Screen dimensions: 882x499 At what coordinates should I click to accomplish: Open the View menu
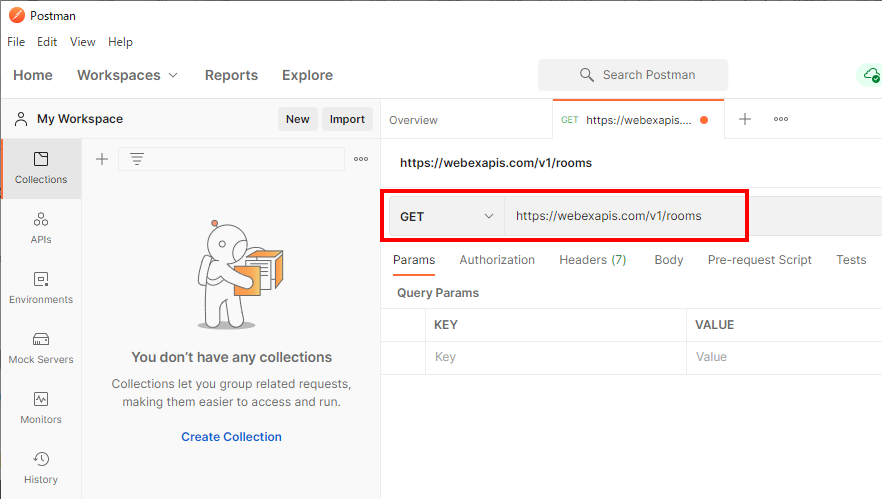[82, 42]
